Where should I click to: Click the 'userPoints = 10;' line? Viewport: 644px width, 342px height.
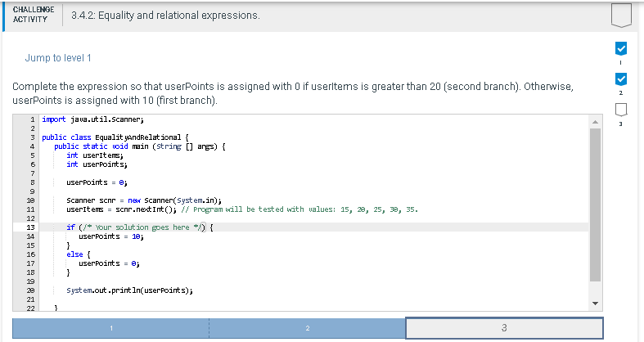tap(111, 236)
